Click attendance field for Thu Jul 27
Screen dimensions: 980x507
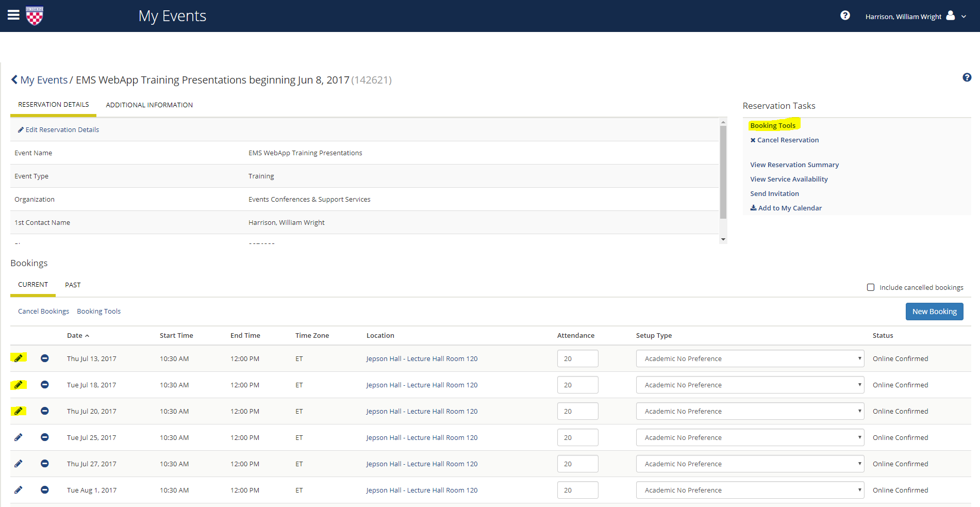click(x=577, y=464)
